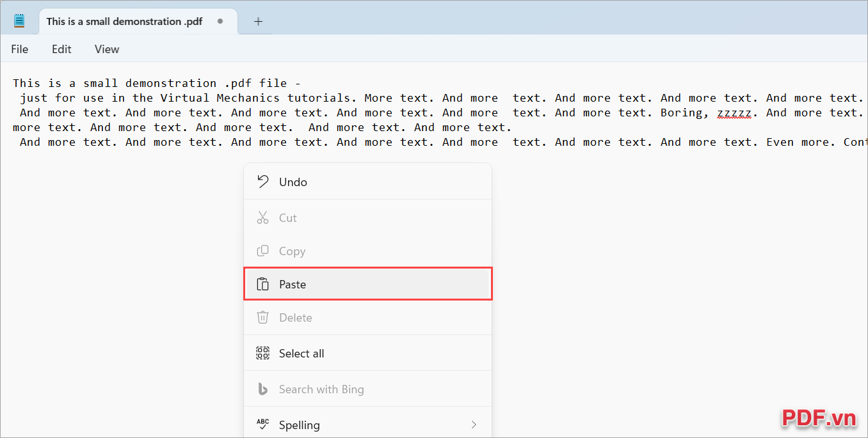Image resolution: width=868 pixels, height=438 pixels.
Task: Choose Search with Bing entry
Action: (x=367, y=389)
